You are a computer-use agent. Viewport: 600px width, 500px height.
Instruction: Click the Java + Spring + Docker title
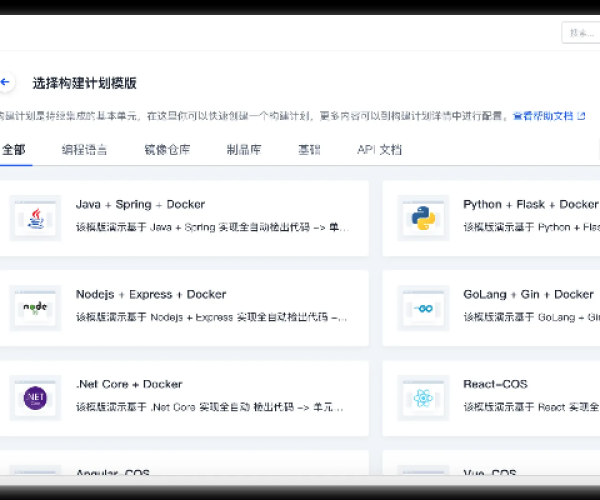coord(140,204)
